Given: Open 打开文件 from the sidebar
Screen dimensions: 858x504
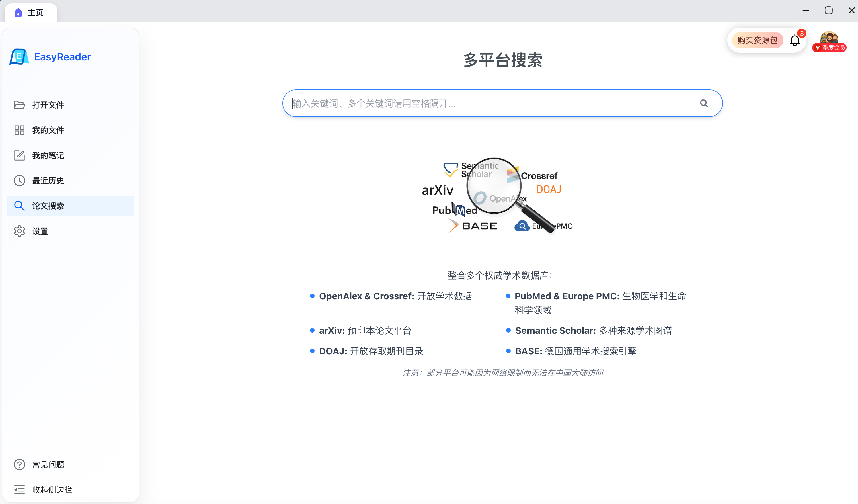Looking at the screenshot, I should [x=48, y=104].
